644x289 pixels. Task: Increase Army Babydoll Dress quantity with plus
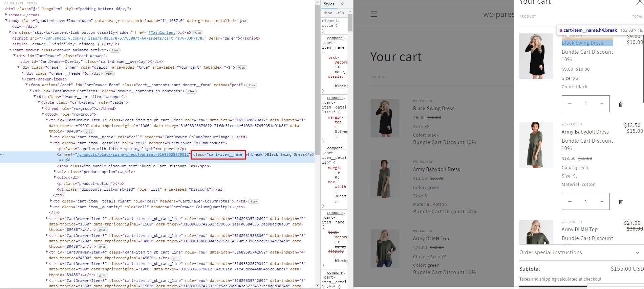pos(602,201)
